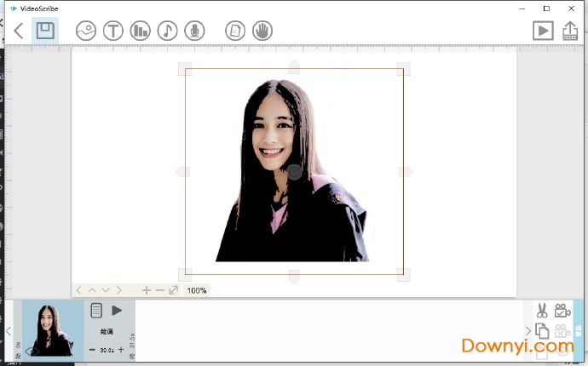Viewport: 588px width, 366px height.
Task: Fit canvas to screen with diagonal arrow icon
Action: 173,290
